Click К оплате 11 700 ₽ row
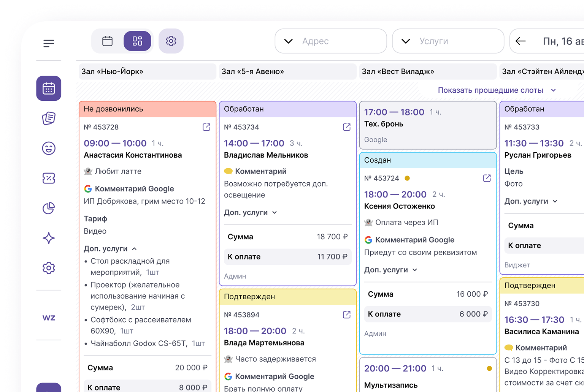Viewport: 584px width, 392px height. 287,257
